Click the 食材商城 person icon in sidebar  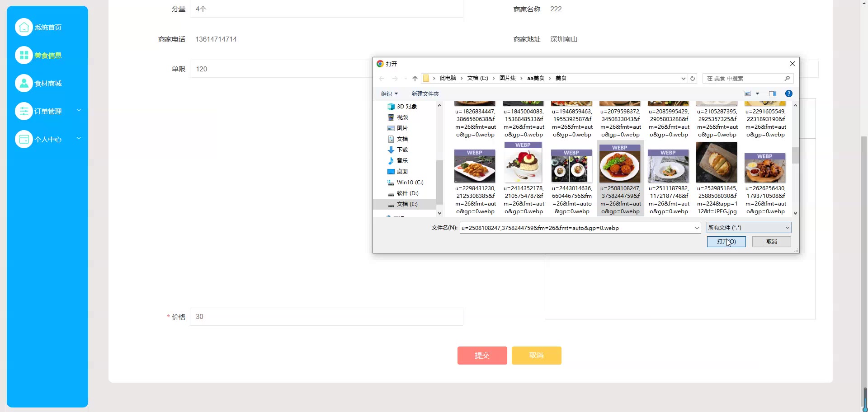tap(24, 83)
